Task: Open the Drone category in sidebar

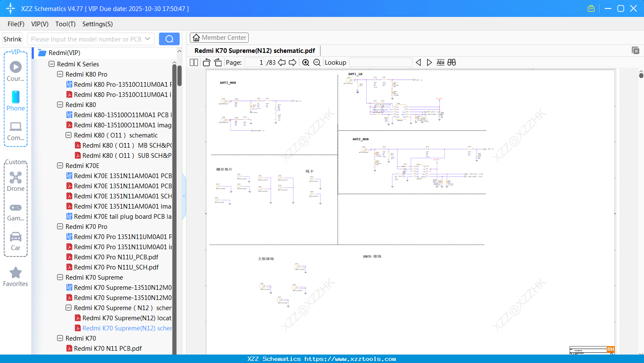Action: (16, 181)
